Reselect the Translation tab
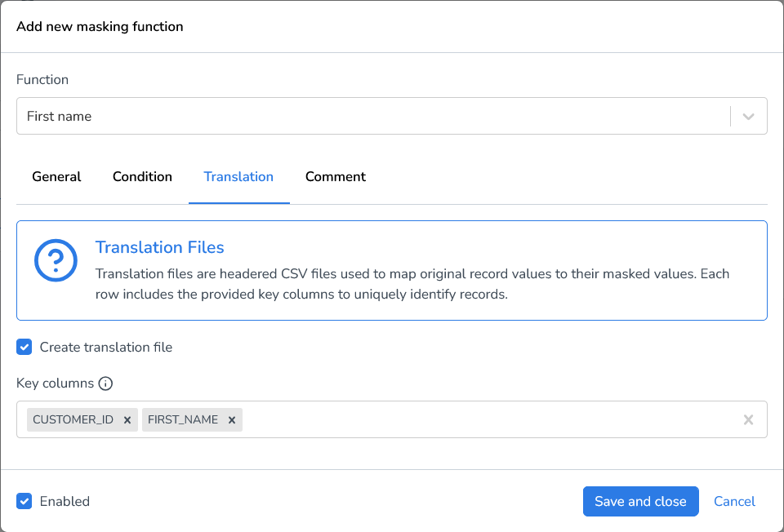This screenshot has height=532, width=784. pos(238,176)
